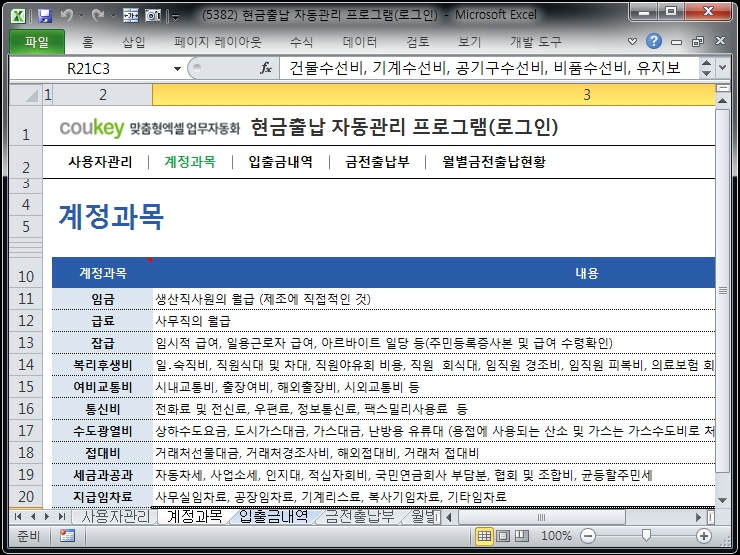The image size is (740, 555).
Task: Select the 복리후생비 cell
Action: pyautogui.click(x=102, y=365)
